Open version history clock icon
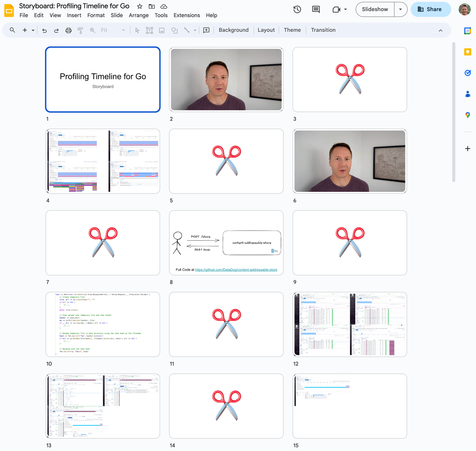Screen dimensions: 476x451 [297, 9]
